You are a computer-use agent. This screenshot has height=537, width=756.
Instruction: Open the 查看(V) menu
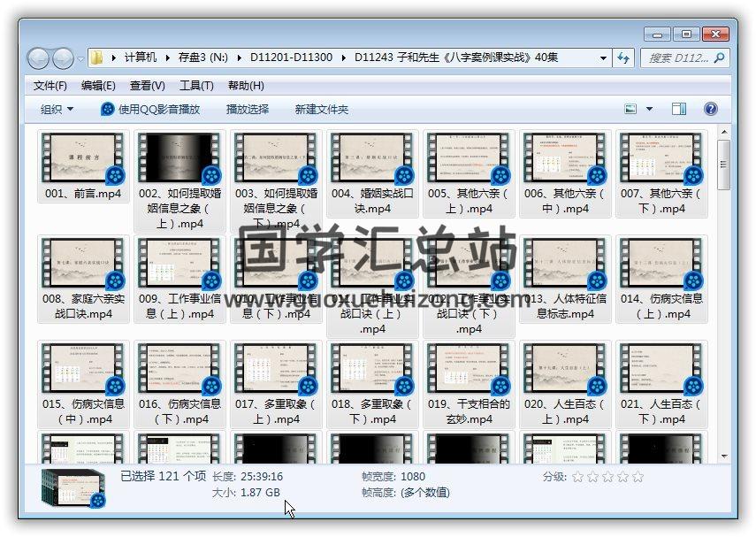(x=147, y=86)
